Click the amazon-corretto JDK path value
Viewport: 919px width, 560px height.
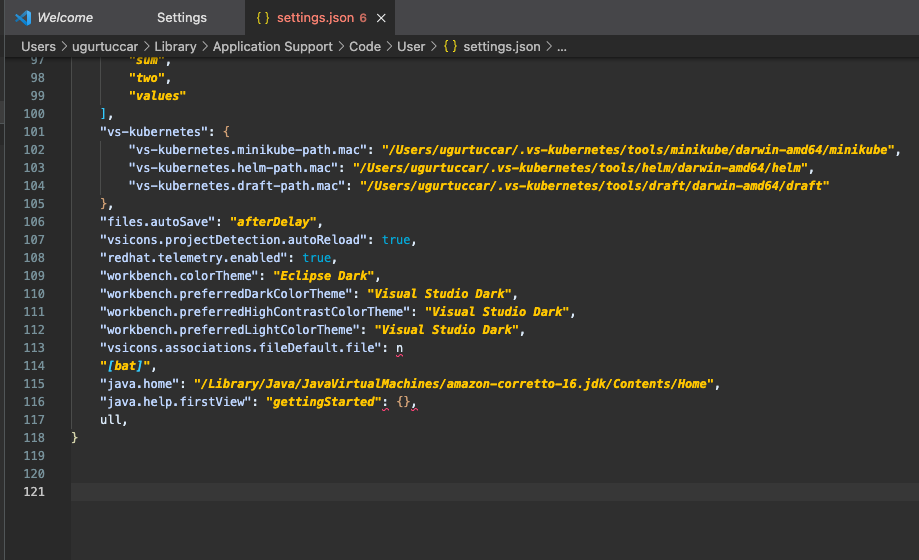454,383
